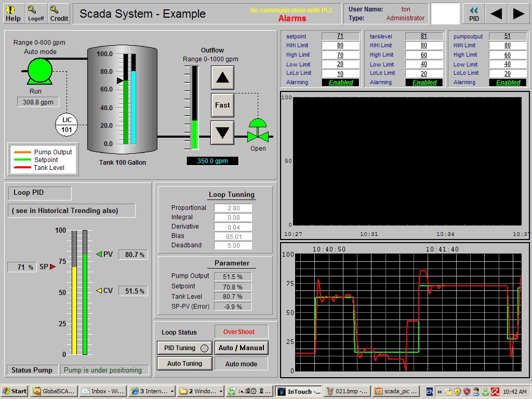
Task: Click the setpoint value field showing 71
Action: coord(341,36)
